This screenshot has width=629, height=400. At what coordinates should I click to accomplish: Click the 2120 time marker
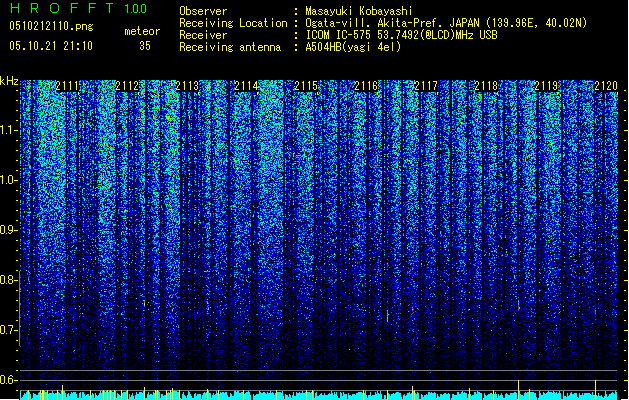pyautogui.click(x=606, y=86)
